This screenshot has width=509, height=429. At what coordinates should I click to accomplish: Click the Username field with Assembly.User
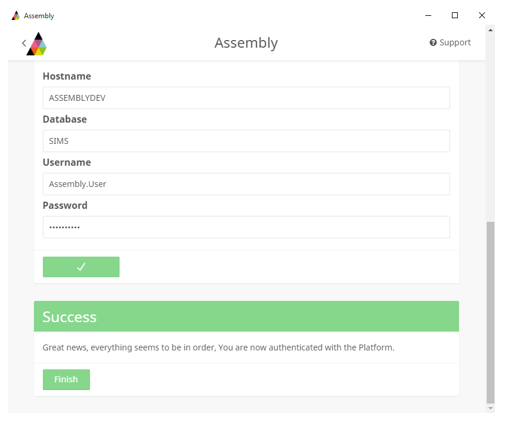click(246, 184)
